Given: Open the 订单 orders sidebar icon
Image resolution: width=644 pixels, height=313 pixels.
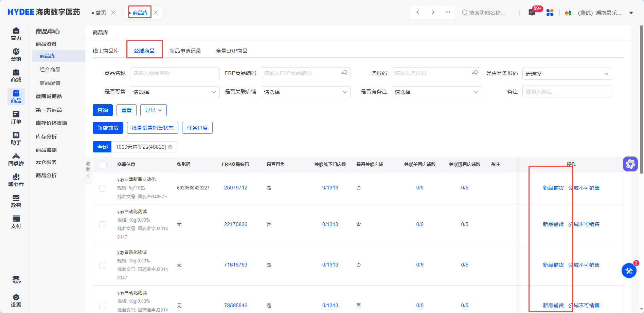Looking at the screenshot, I should coord(16,117).
